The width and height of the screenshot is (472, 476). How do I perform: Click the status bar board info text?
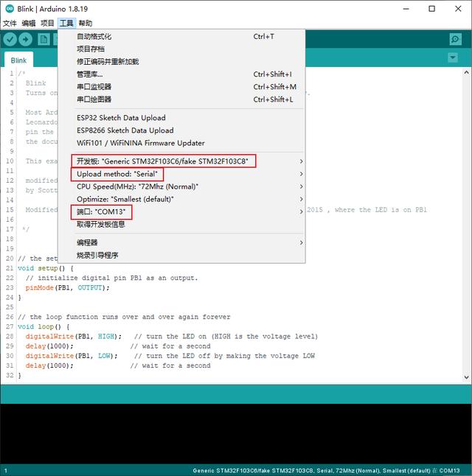(x=326, y=471)
